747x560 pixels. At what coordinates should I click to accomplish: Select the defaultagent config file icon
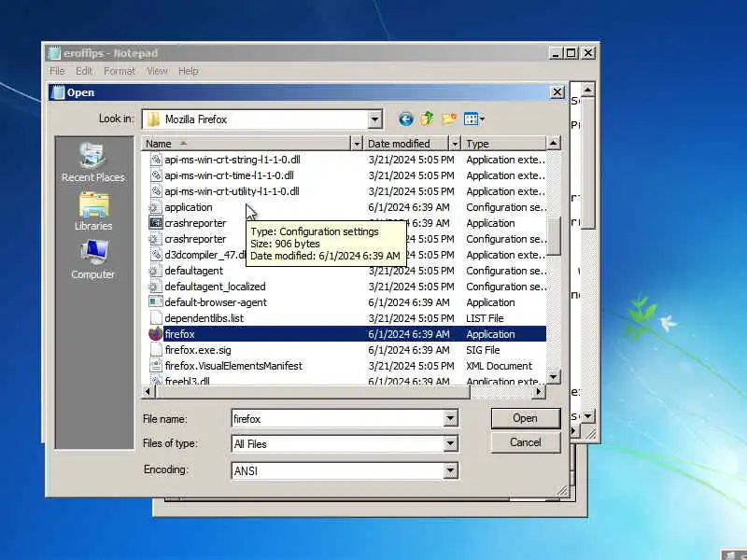point(154,271)
